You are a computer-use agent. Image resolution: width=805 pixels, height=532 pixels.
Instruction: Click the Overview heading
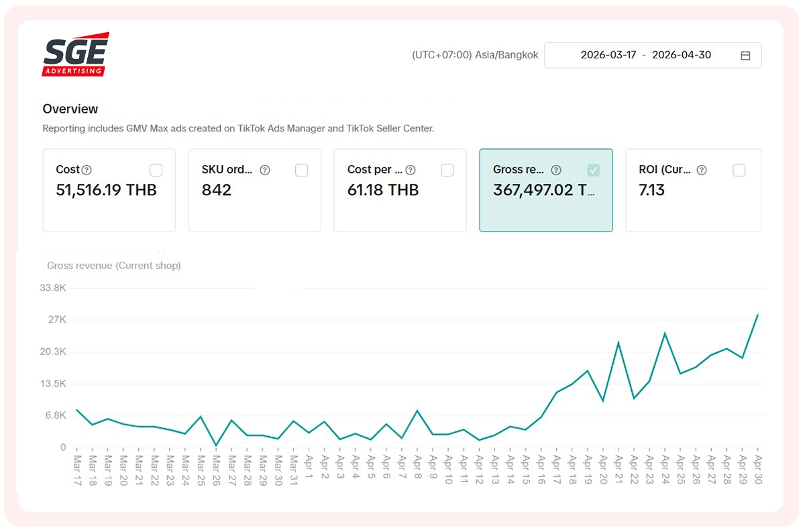point(70,109)
